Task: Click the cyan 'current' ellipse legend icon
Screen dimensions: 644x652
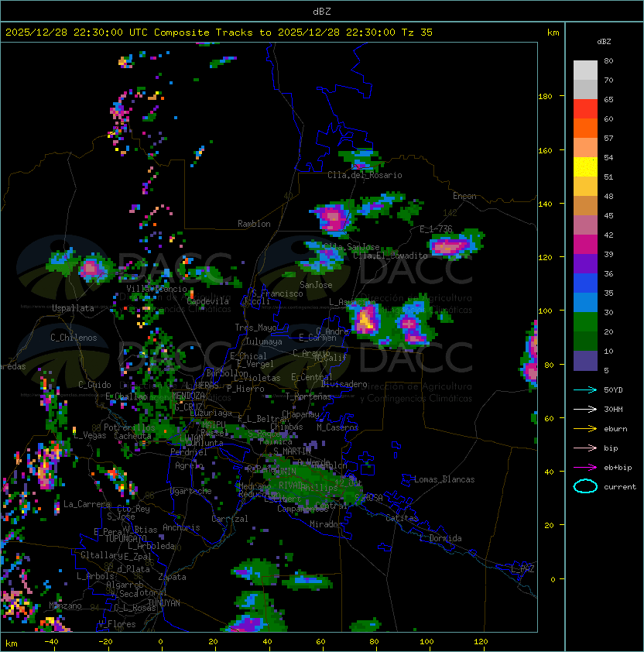Action: [585, 486]
